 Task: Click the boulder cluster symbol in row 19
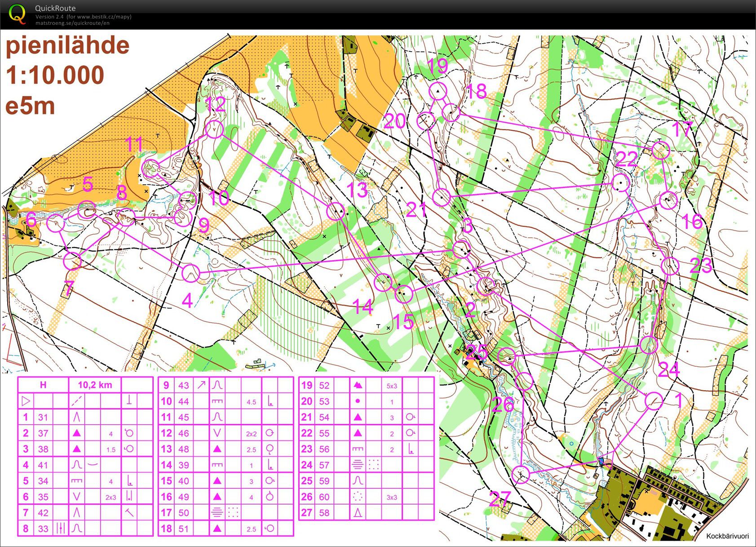click(358, 385)
